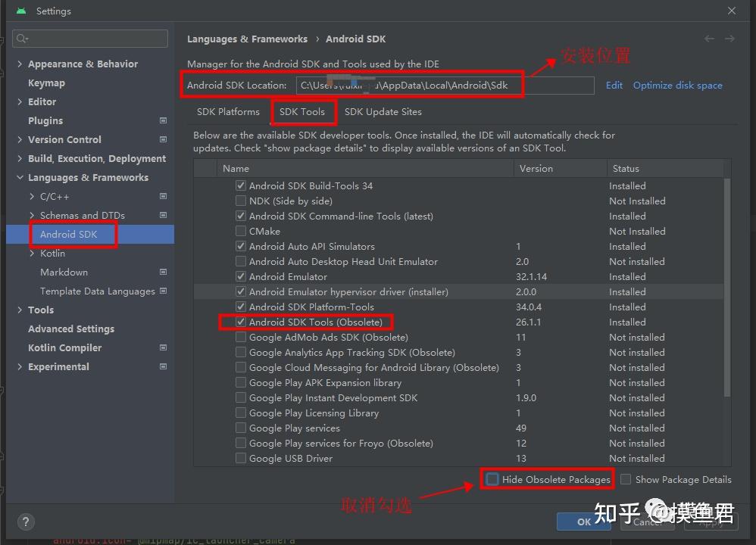Uncheck Hide Obsolete Packages
The height and width of the screenshot is (545, 756).
coord(492,479)
